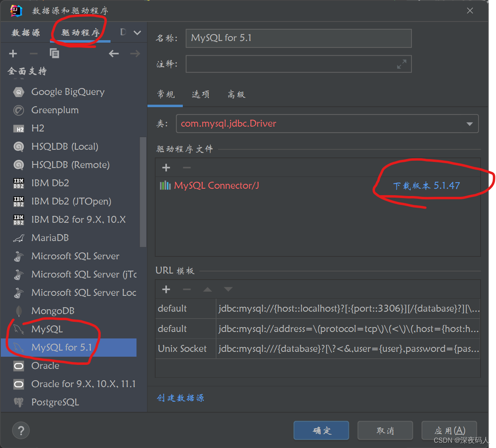This screenshot has height=448, width=496.
Task: Click the HSQLDB (Local) icon
Action: point(19,147)
